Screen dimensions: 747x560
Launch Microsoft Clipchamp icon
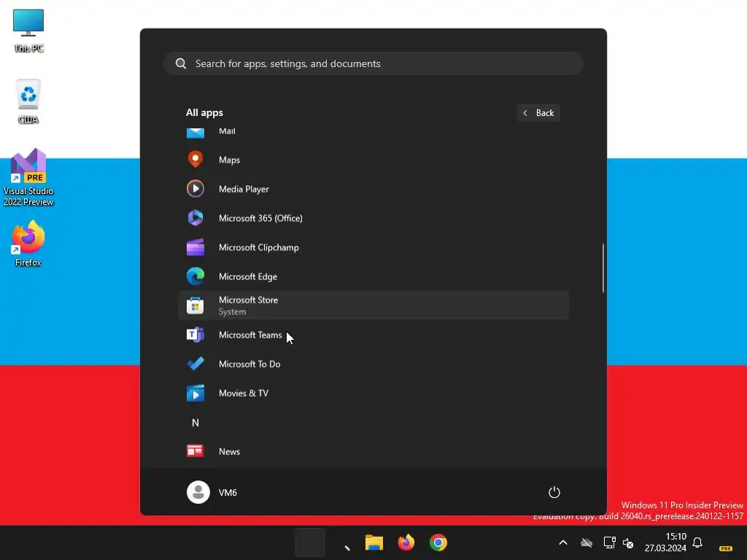click(x=196, y=247)
